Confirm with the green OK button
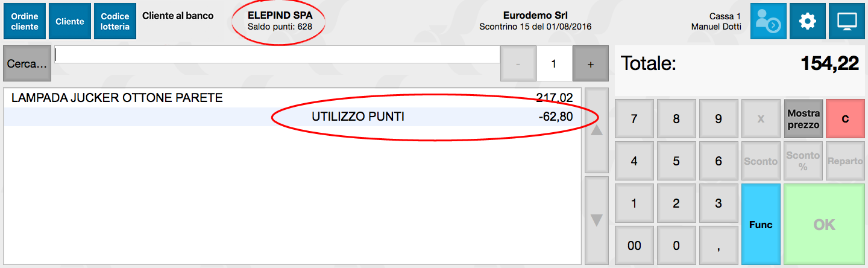Screen dimensions: 868x268 (x=824, y=225)
